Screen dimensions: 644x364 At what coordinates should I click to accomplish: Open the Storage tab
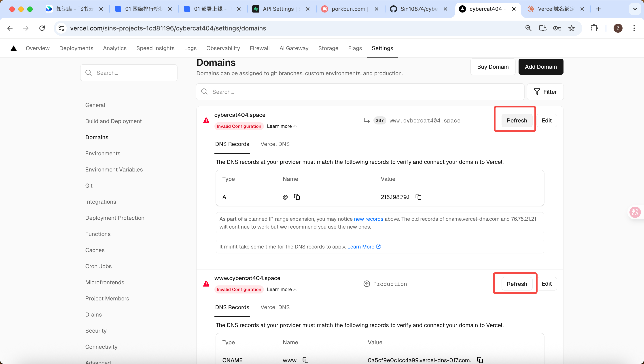pyautogui.click(x=328, y=48)
